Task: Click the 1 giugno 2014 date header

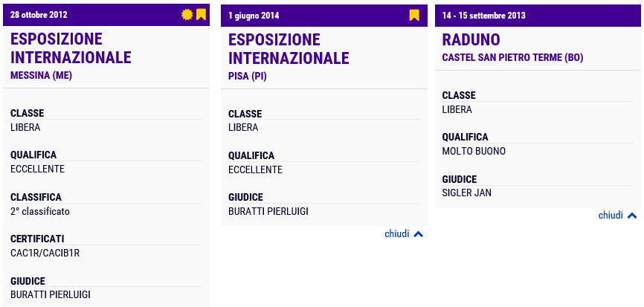Action: [254, 16]
